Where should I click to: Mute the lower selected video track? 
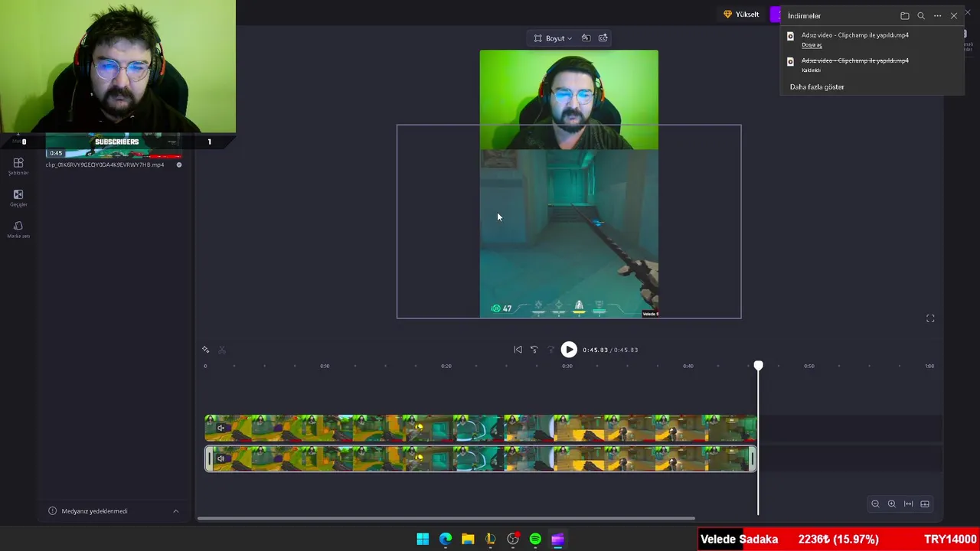[220, 459]
